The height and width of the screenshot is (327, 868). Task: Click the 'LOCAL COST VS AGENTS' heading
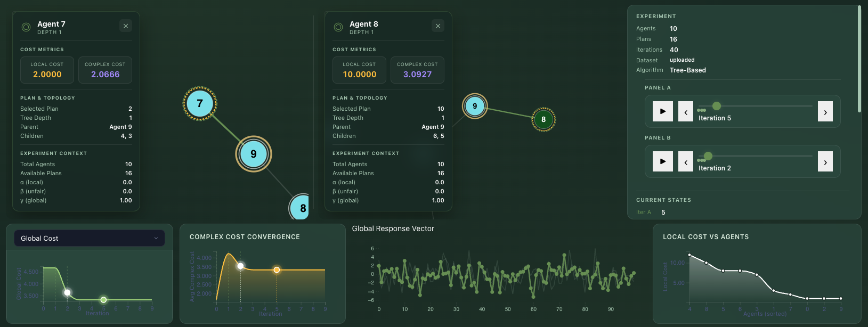pyautogui.click(x=705, y=237)
